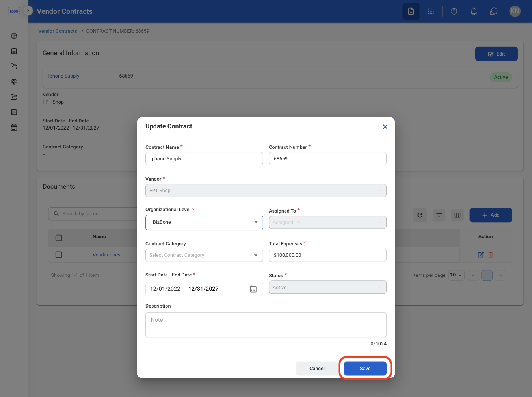This screenshot has width=532, height=397.
Task: Delete the Vendor docs row with trash icon
Action: coord(491,255)
